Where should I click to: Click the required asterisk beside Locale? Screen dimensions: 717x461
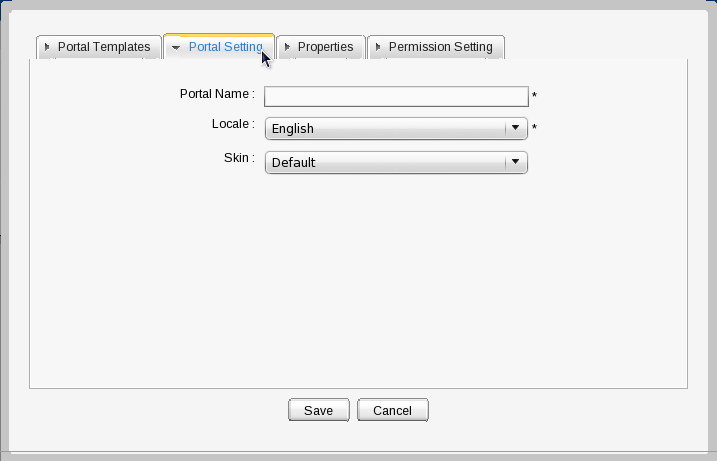(535, 128)
